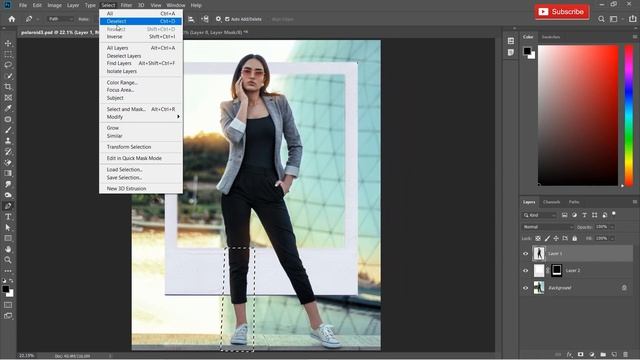Select the Crop tool

(8, 87)
